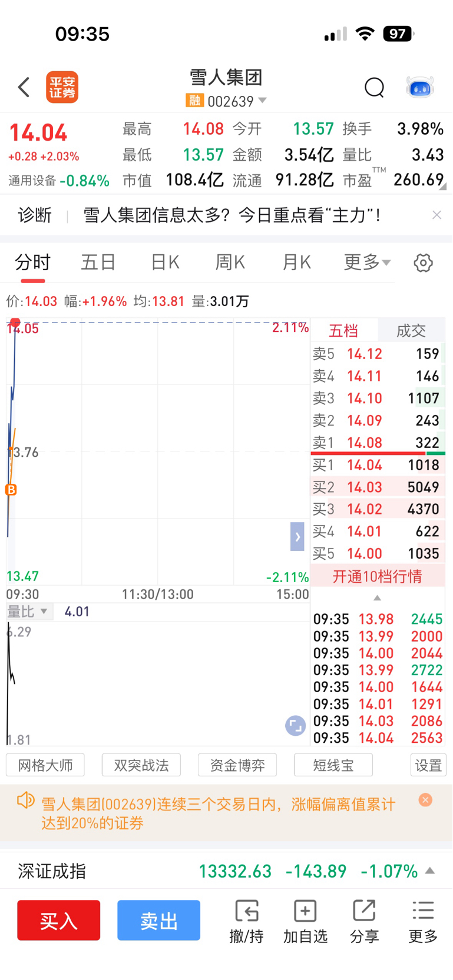The width and height of the screenshot is (453, 980).
Task: Open indicator 设置 button
Action: (428, 765)
